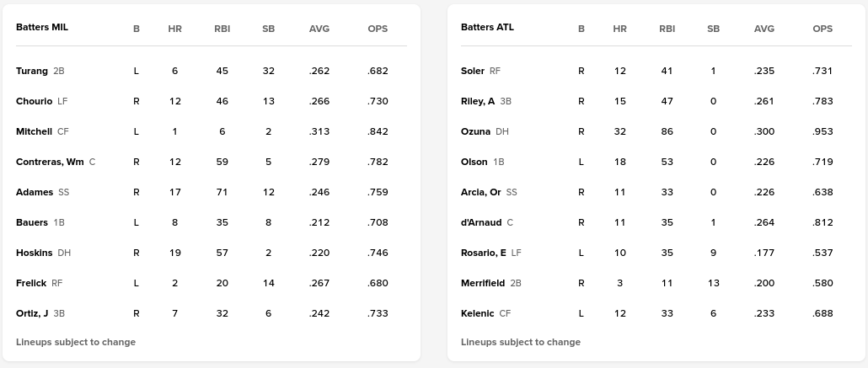The height and width of the screenshot is (368, 868).
Task: Open Ozuna's player page
Action: (x=475, y=131)
